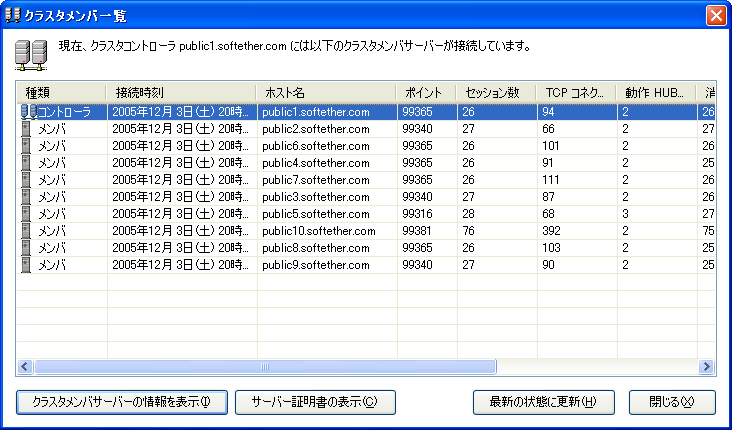Sort by the ホスト名 column header
Viewport: 732px width, 430px height.
(326, 93)
